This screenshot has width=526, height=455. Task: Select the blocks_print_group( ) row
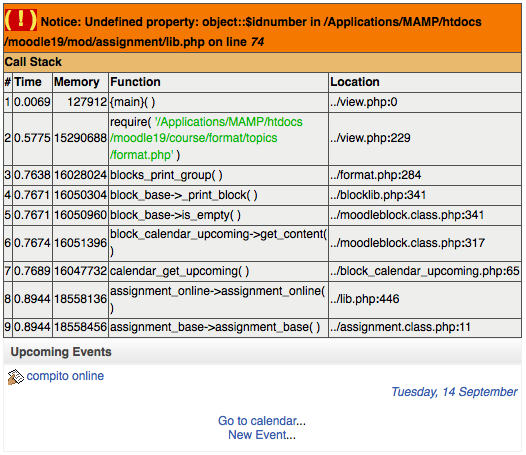(x=262, y=175)
